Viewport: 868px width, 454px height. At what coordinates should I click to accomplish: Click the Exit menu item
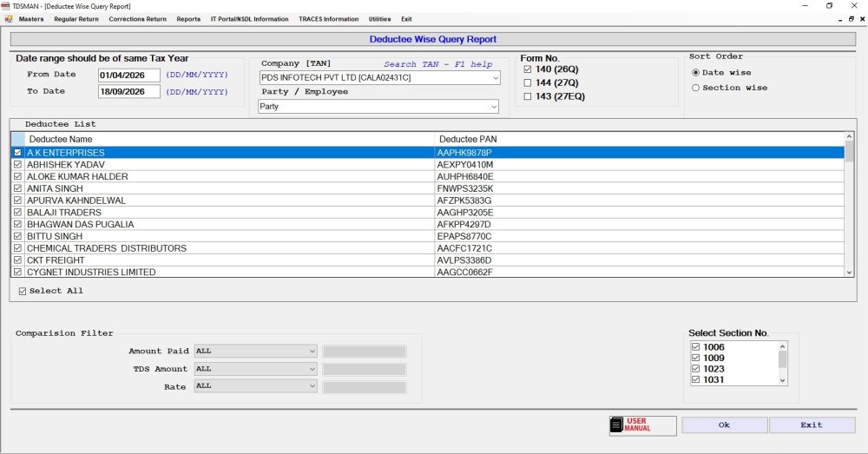pos(406,19)
